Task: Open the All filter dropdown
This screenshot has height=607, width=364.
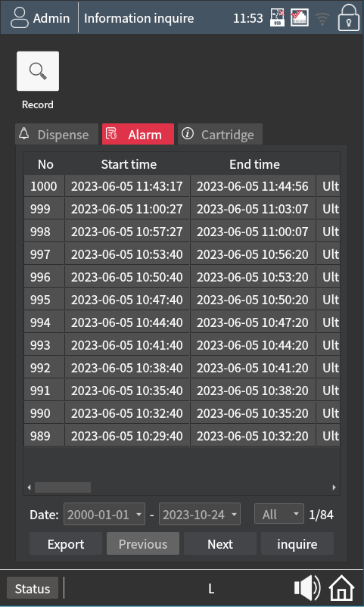Action: click(x=278, y=514)
